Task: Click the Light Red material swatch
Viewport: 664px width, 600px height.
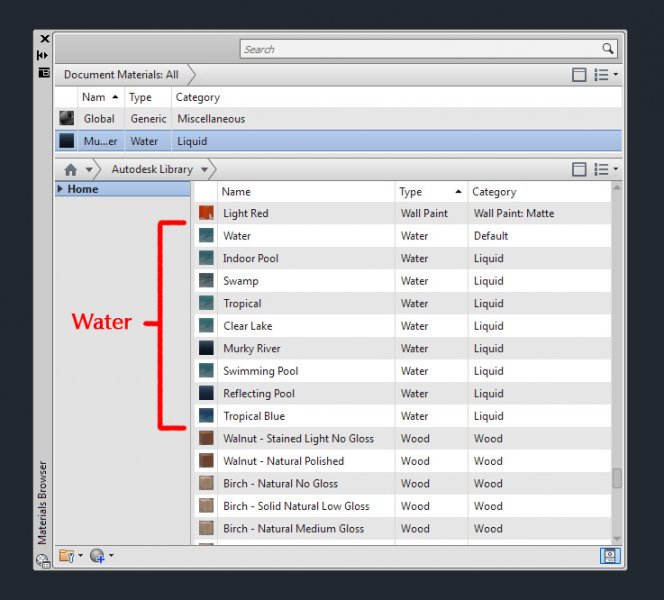Action: tap(206, 213)
